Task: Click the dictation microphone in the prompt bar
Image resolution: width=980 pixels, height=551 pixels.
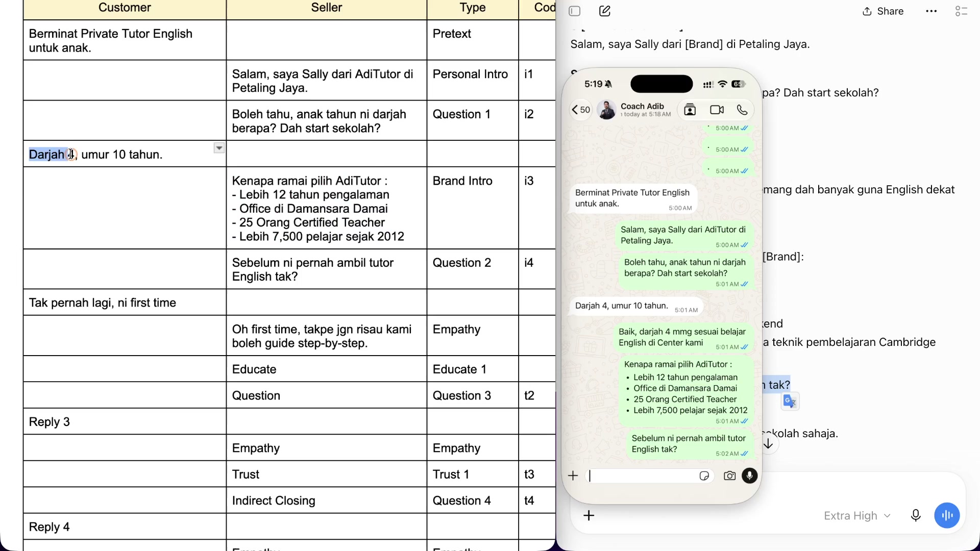Action: coord(916,516)
